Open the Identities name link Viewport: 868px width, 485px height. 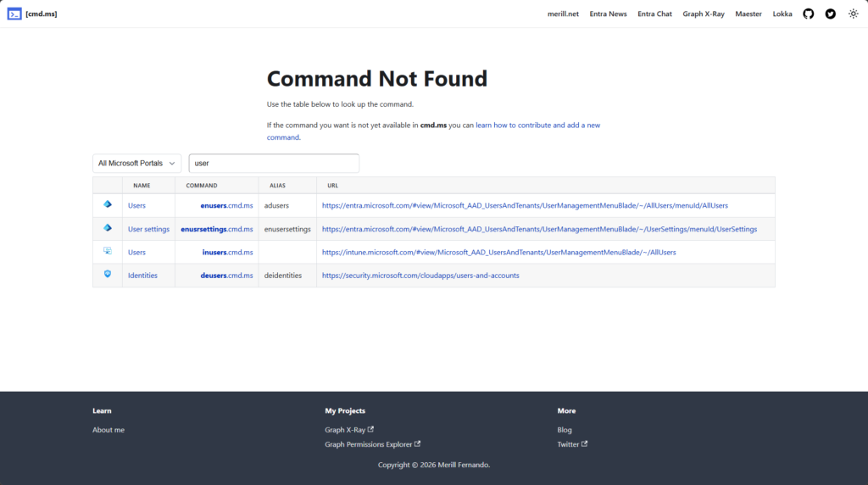click(x=142, y=276)
